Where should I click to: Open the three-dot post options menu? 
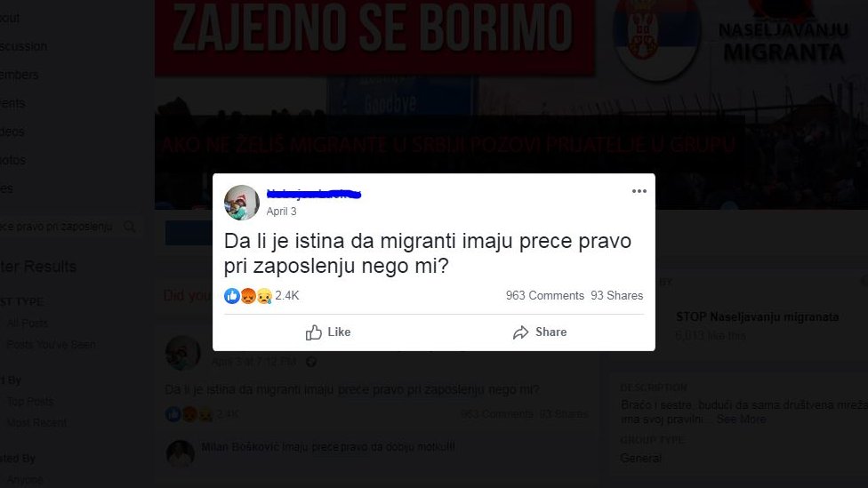[x=639, y=191]
